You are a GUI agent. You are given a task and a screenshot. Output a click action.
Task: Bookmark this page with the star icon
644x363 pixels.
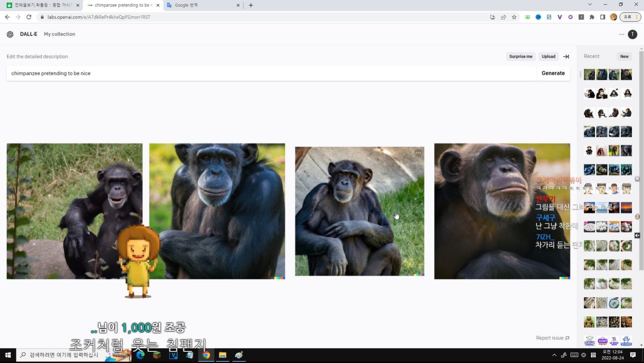coord(514,17)
